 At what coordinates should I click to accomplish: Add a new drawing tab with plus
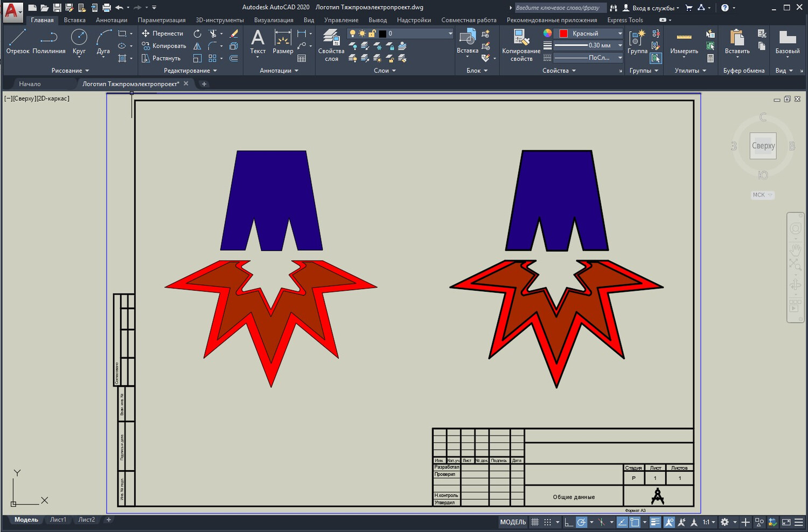[204, 83]
